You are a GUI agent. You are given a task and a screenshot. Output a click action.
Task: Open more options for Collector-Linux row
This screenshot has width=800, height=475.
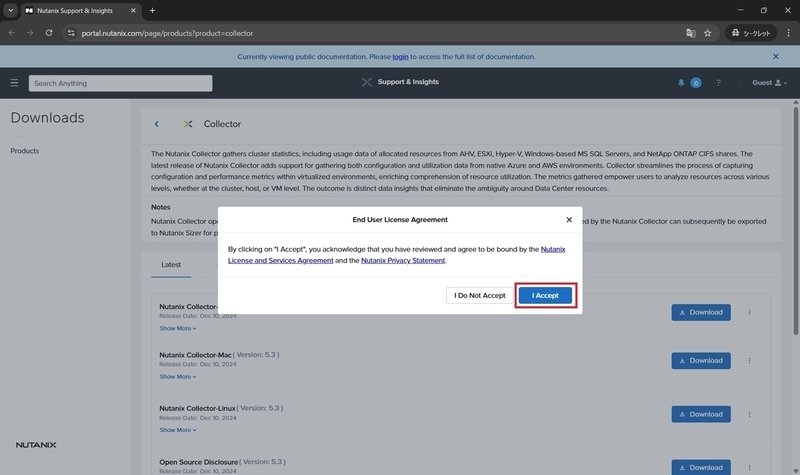[x=749, y=414]
